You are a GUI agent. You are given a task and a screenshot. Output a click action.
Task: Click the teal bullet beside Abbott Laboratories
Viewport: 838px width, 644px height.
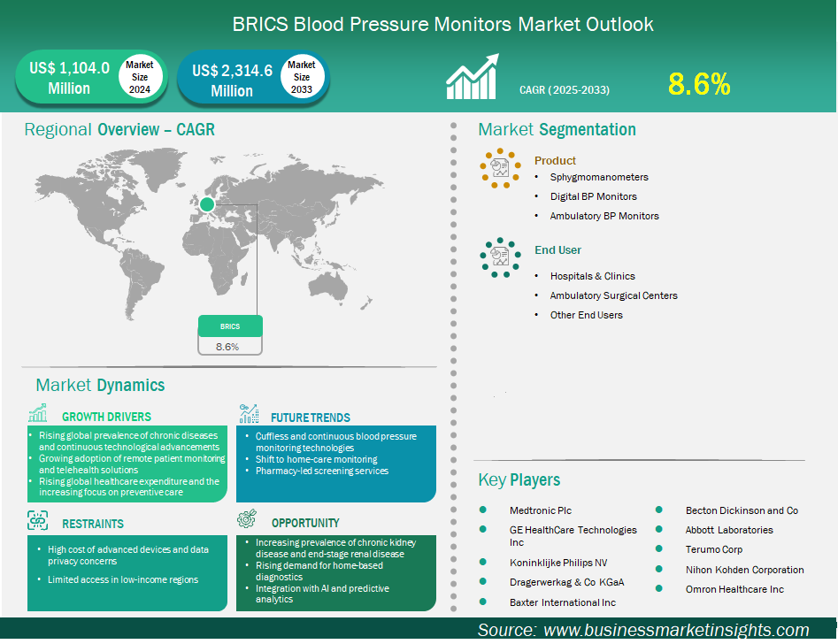659,530
